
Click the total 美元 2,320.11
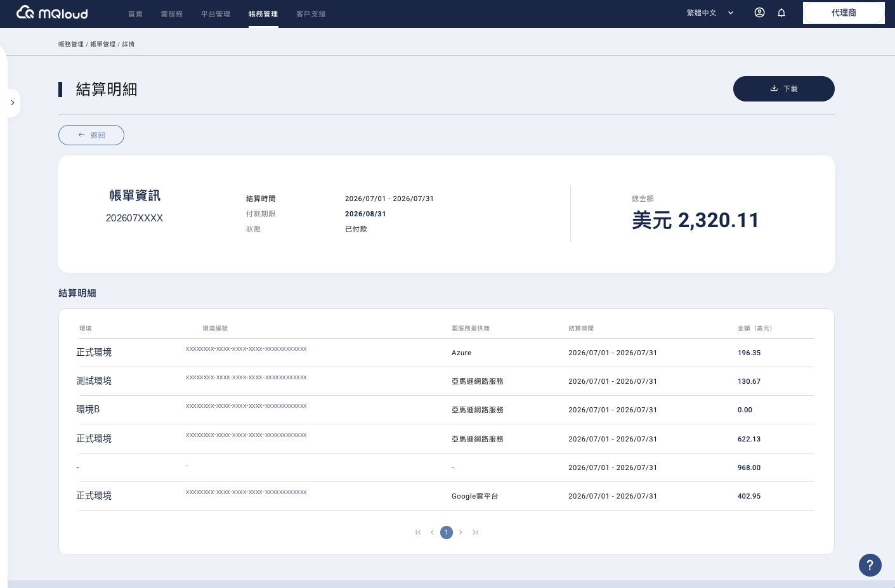(x=695, y=221)
